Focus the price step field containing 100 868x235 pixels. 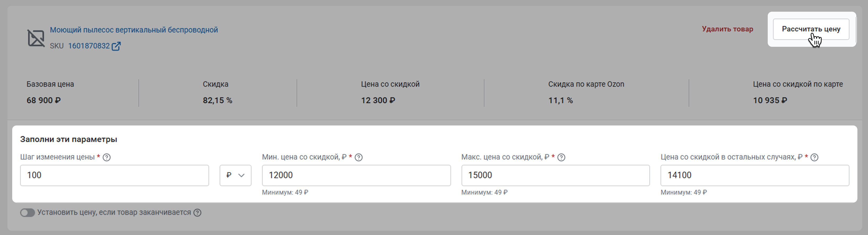(114, 175)
